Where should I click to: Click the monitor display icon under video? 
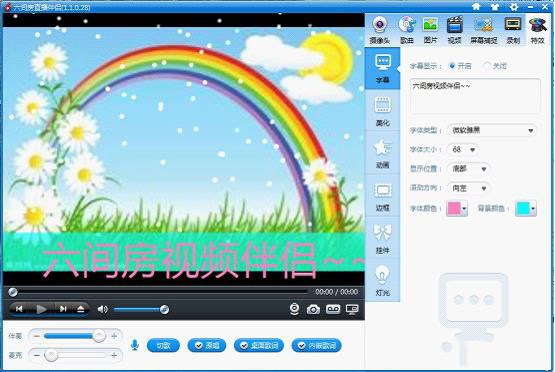[x=352, y=309]
